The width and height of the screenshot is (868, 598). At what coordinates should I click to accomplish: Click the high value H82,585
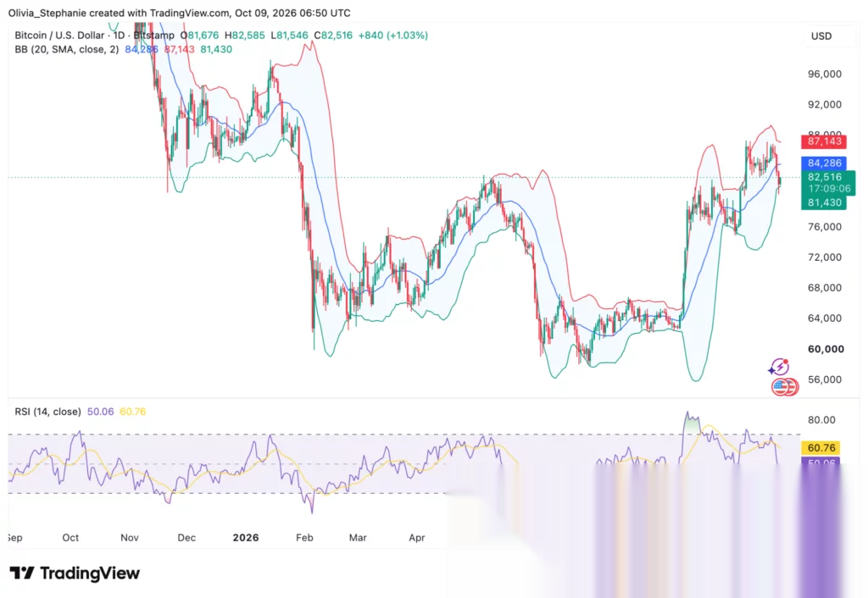pyautogui.click(x=245, y=36)
